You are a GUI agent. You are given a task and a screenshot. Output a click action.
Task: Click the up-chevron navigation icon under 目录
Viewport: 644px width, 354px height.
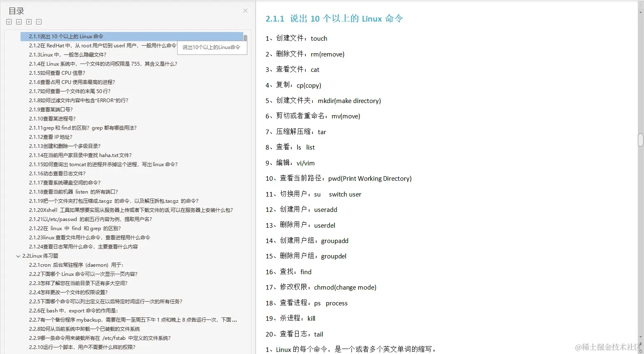point(19,22)
